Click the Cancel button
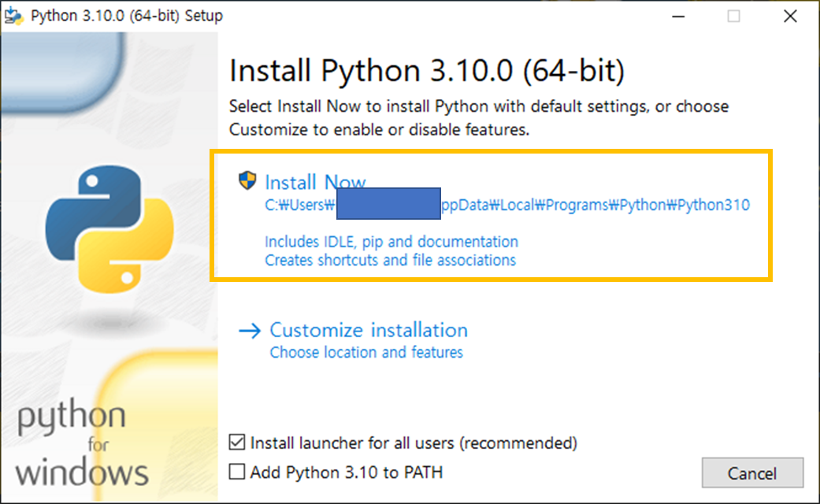The height and width of the screenshot is (504, 820). [x=752, y=472]
